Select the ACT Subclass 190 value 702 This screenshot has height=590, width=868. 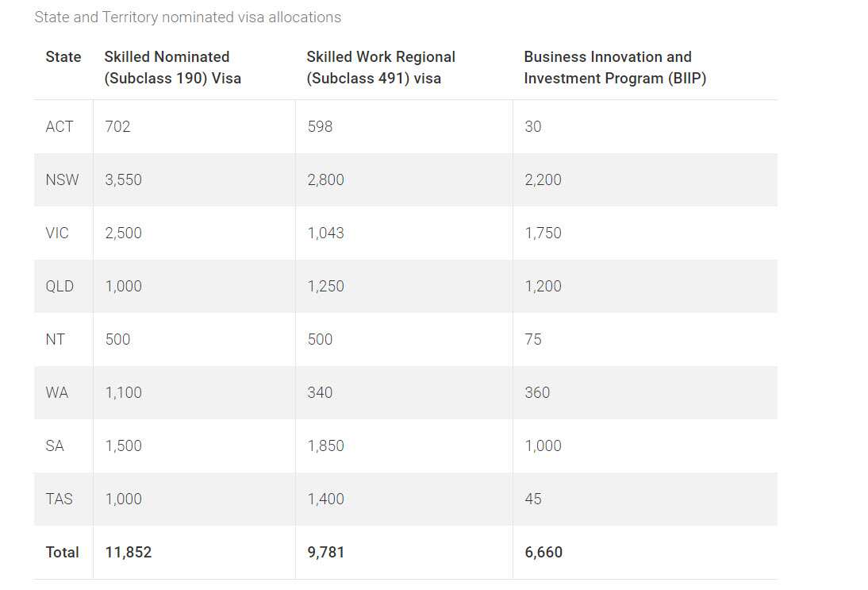(x=117, y=126)
